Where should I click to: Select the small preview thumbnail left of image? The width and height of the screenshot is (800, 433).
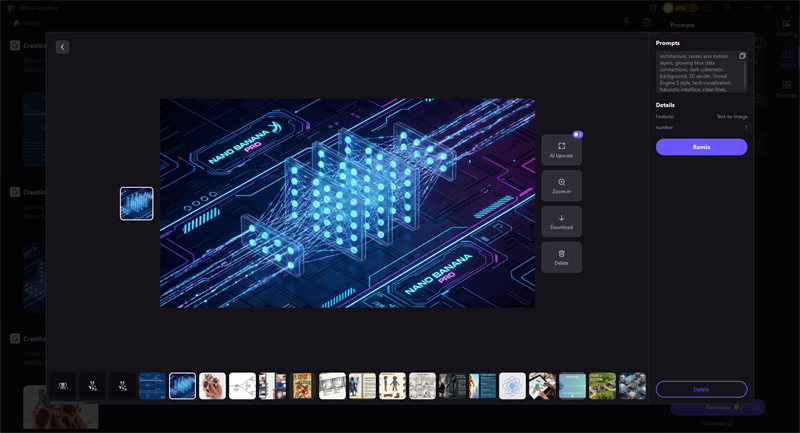pos(137,203)
